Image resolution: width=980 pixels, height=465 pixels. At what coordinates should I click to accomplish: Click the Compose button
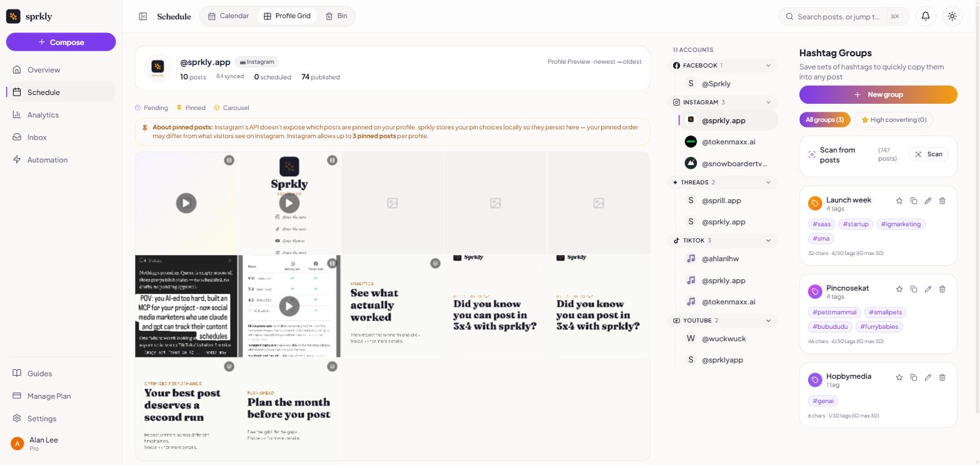(61, 42)
